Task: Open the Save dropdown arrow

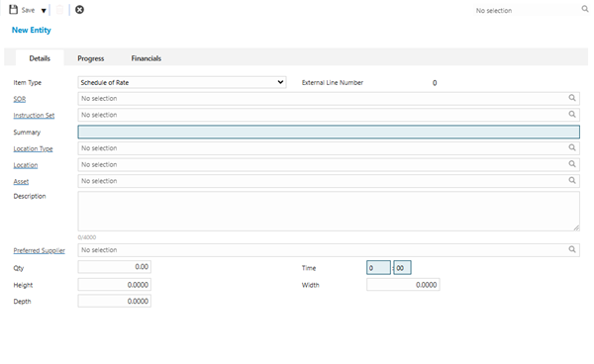Action: [44, 11]
